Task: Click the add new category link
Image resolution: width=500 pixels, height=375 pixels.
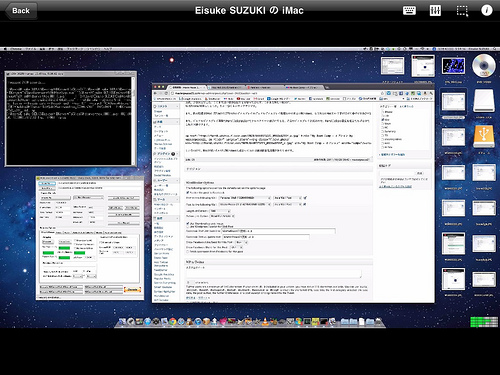Action: click(x=392, y=155)
